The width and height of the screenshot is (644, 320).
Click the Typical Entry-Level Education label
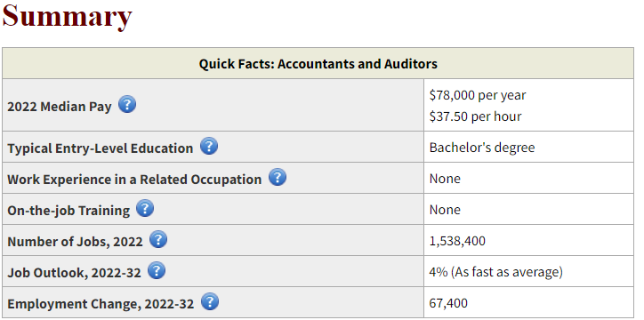tap(101, 148)
